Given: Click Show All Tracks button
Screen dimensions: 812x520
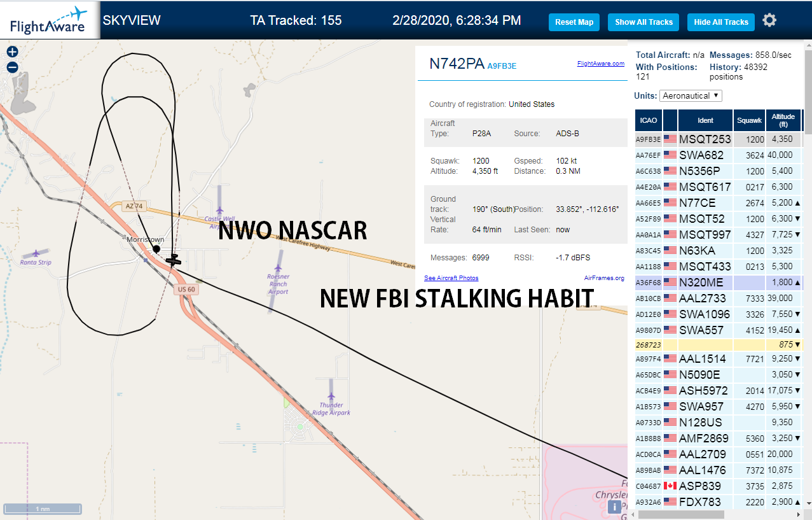Looking at the screenshot, I should 643,22.
